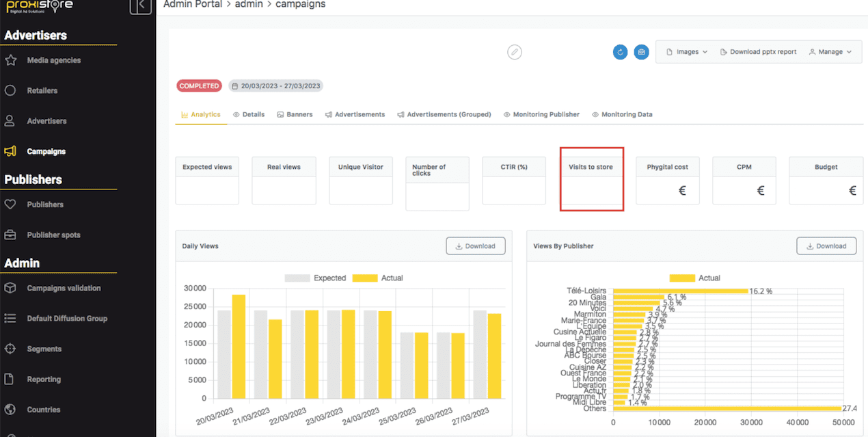Switch to the Monitoring Data tab
The height and width of the screenshot is (437, 868).
(622, 115)
